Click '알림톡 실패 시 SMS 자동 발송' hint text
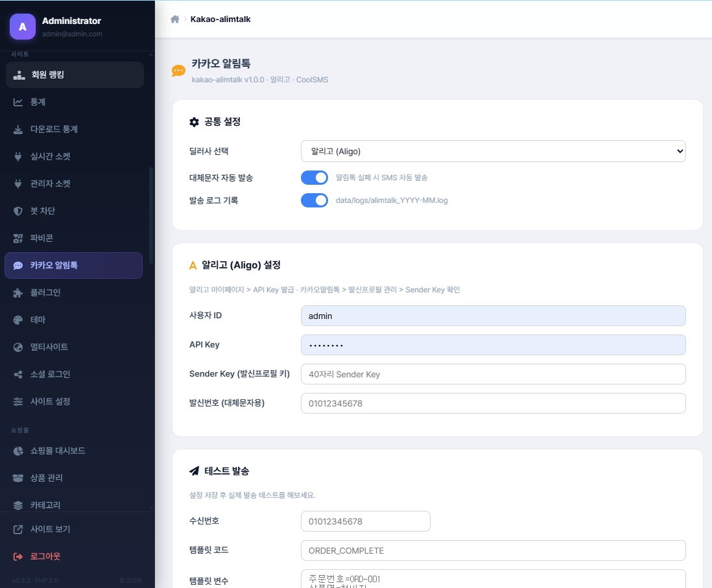 click(381, 178)
